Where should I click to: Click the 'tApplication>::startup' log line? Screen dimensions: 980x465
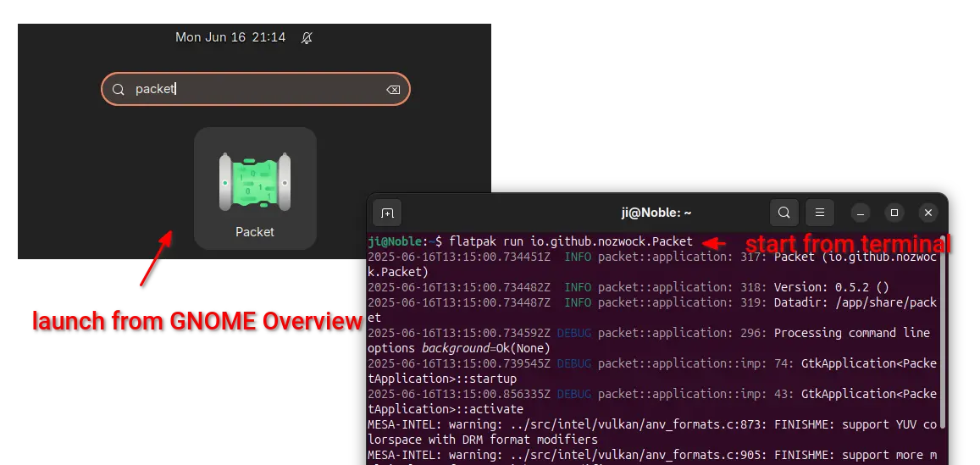(x=442, y=379)
